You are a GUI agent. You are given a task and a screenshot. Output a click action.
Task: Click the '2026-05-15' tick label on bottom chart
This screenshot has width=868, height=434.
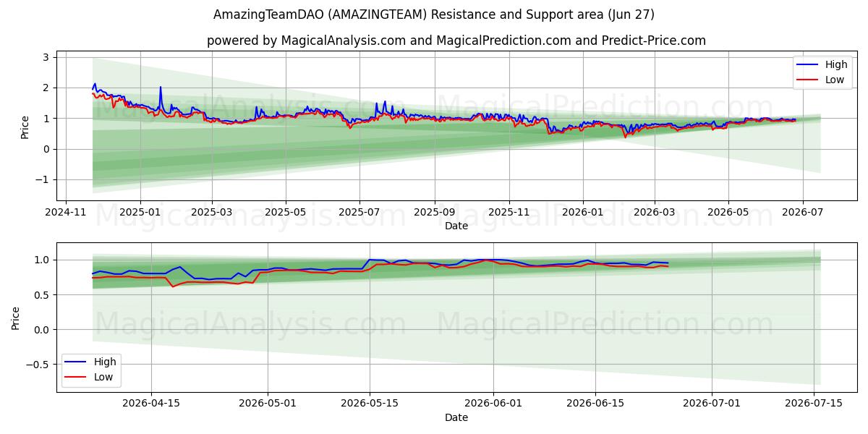[x=370, y=404]
